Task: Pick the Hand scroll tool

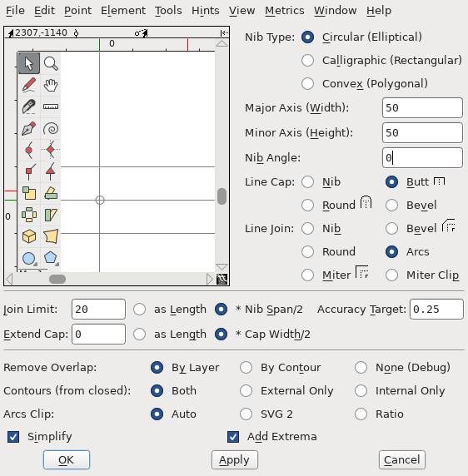Action: point(51,85)
